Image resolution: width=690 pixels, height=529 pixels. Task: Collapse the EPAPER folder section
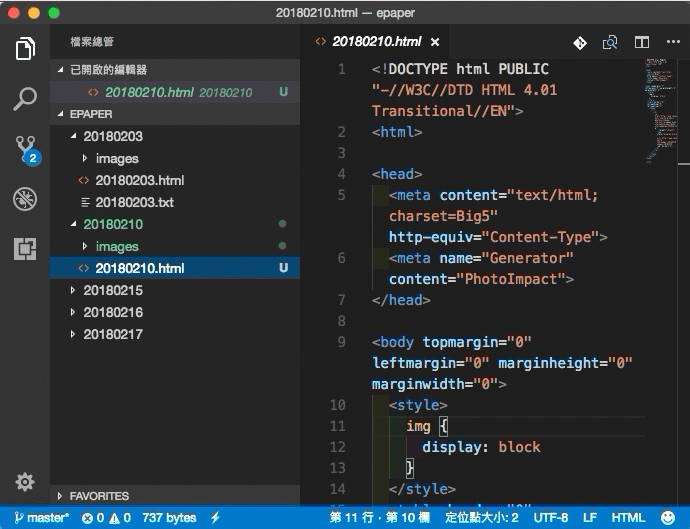[175, 114]
